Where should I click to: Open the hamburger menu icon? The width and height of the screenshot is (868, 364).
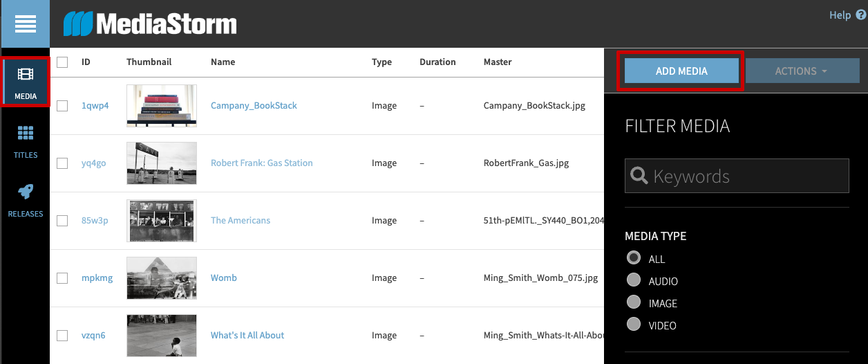coord(25,24)
